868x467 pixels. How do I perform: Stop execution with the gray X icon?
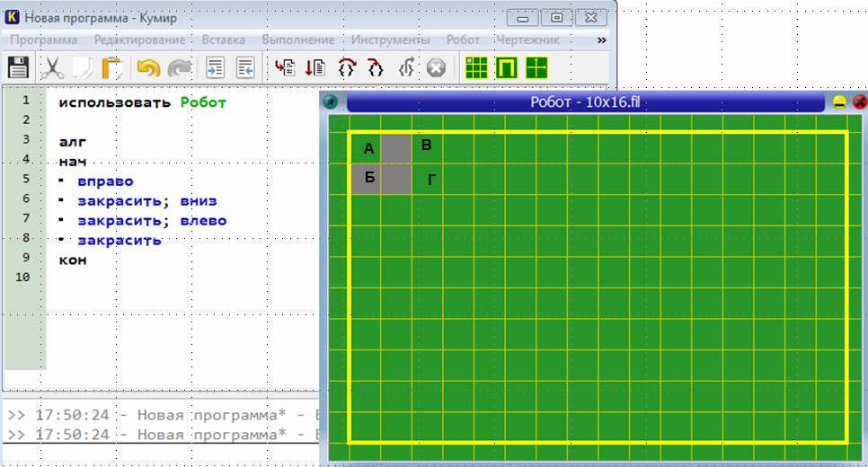click(x=436, y=67)
